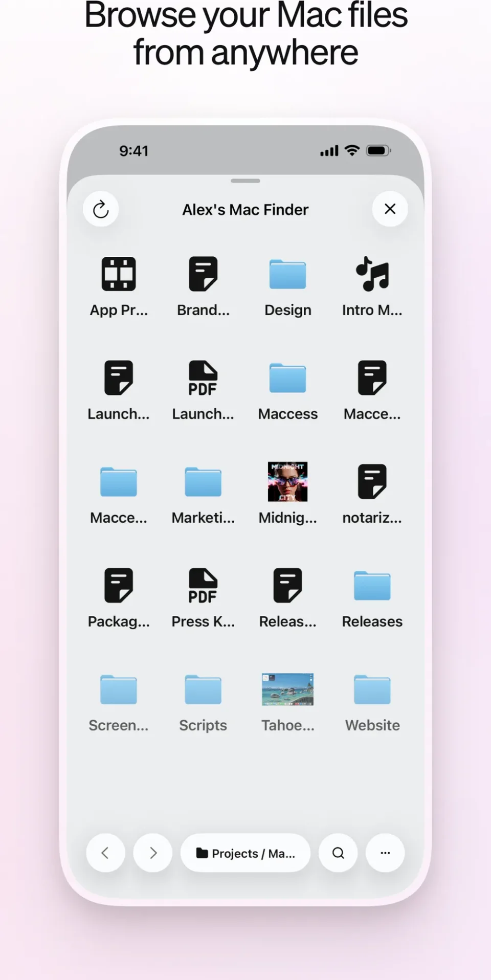Open the Releas... note document icon
The image size is (491, 980).
288,586
